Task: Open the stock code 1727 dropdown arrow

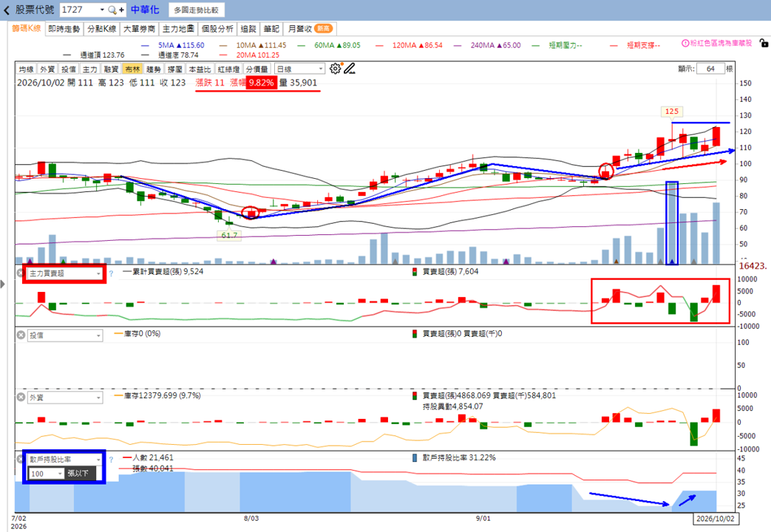Action: 102,10
